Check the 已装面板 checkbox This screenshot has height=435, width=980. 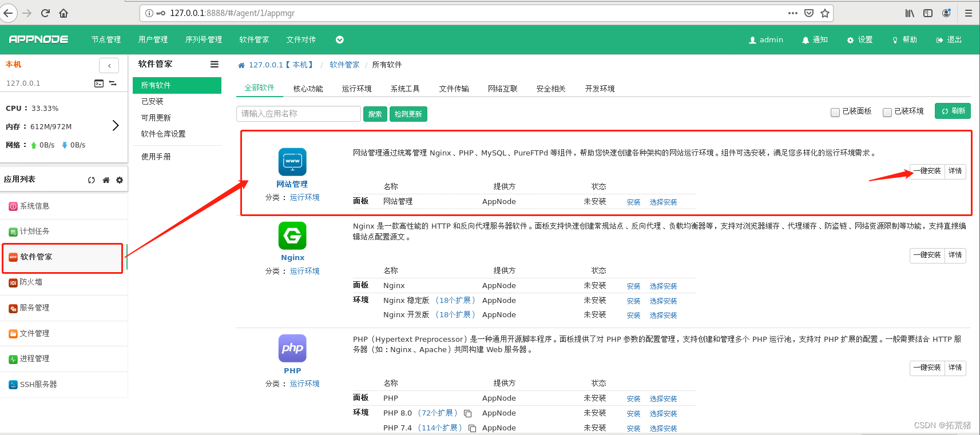(835, 113)
